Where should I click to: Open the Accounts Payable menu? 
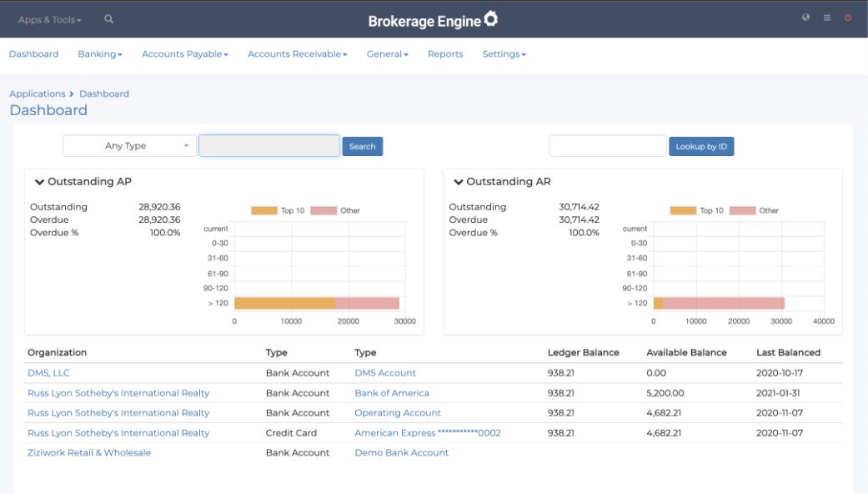(x=185, y=54)
